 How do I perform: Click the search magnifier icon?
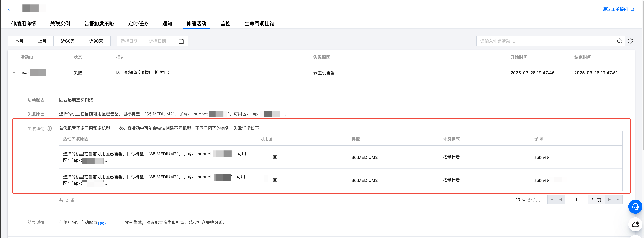click(619, 41)
